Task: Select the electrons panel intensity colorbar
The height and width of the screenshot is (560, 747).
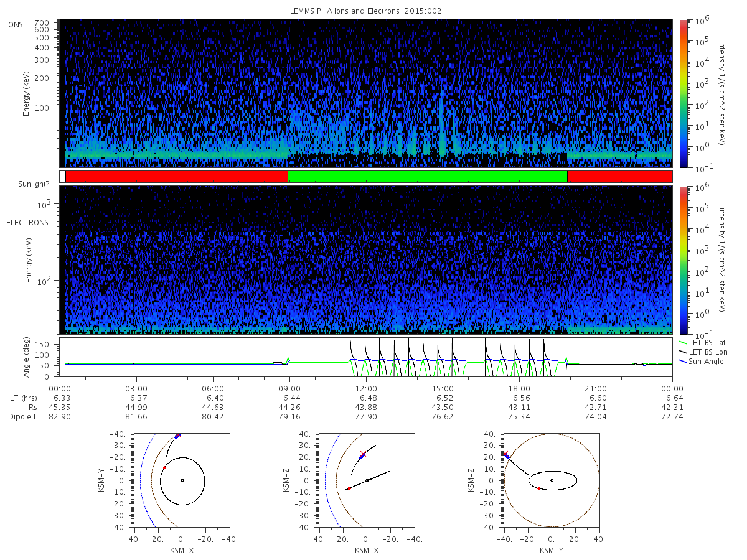Action: 684,259
